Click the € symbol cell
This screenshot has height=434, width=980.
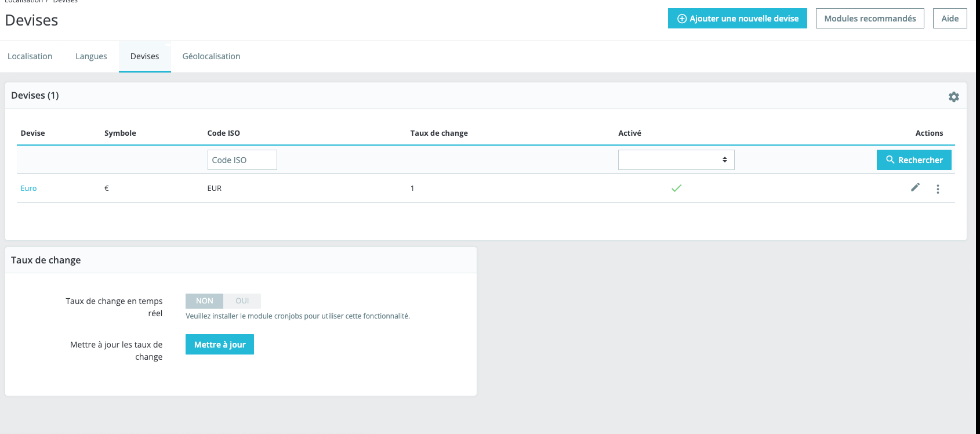click(107, 189)
